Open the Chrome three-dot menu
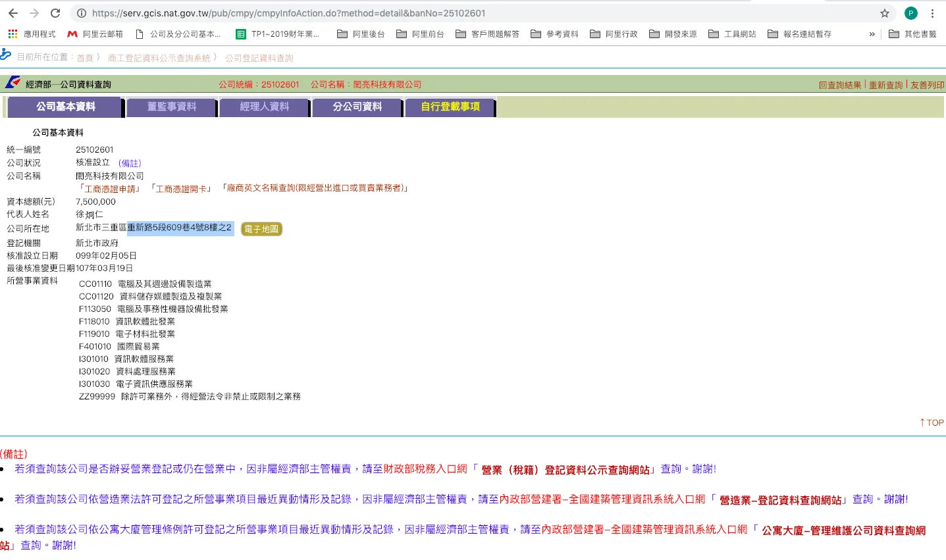 (x=932, y=13)
